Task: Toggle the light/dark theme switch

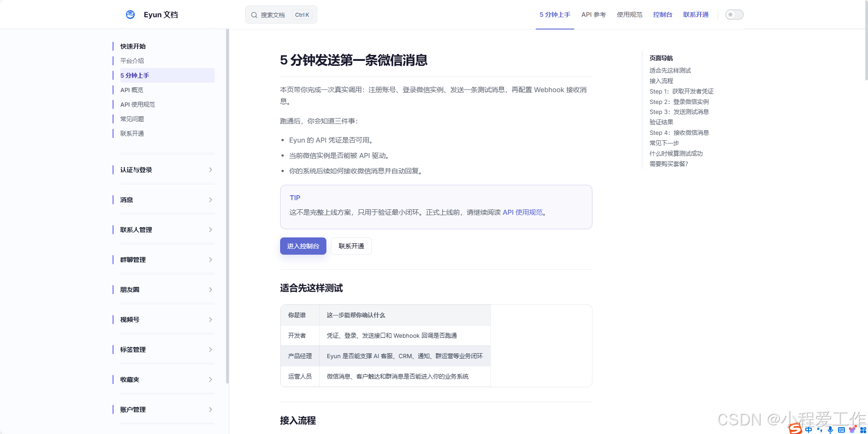Action: pos(734,15)
